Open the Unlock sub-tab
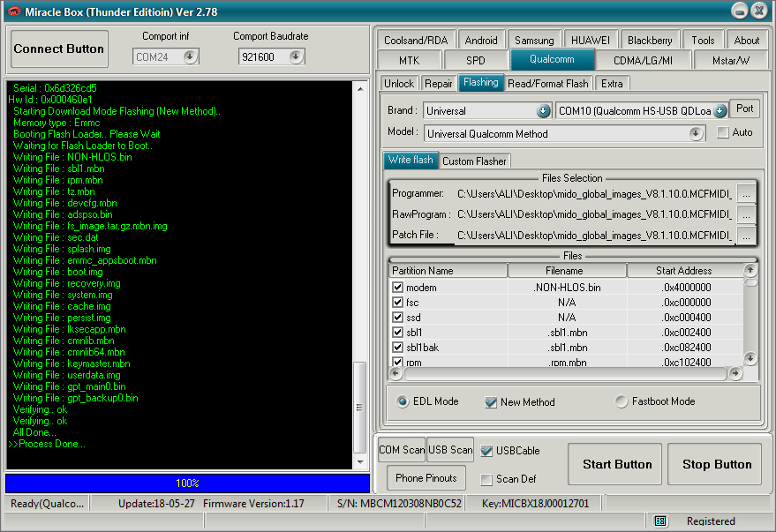The image size is (776, 532). tap(399, 84)
